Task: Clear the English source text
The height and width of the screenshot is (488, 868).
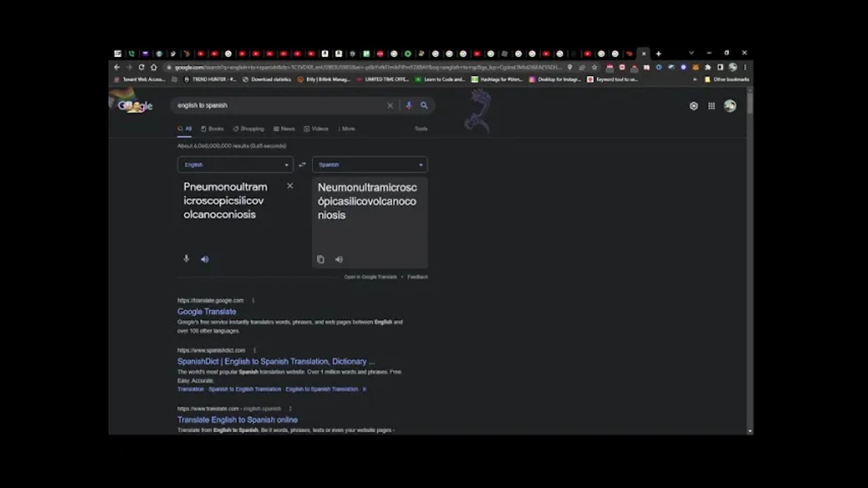Action: point(290,186)
